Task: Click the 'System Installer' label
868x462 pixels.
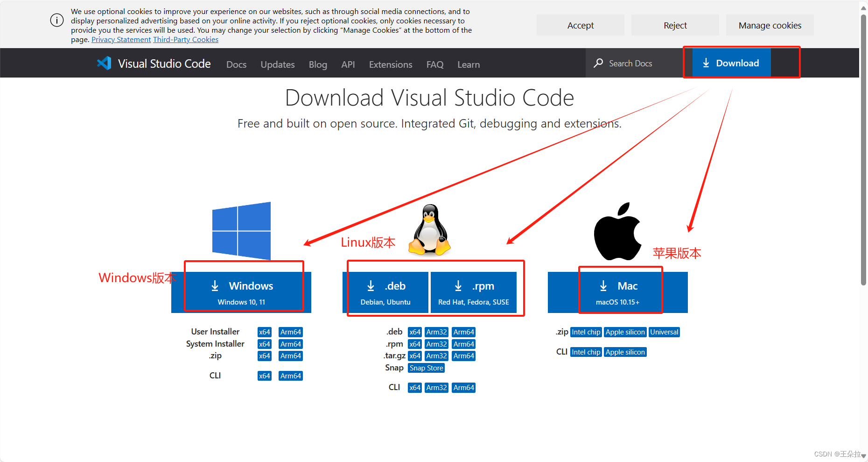Action: [x=215, y=344]
